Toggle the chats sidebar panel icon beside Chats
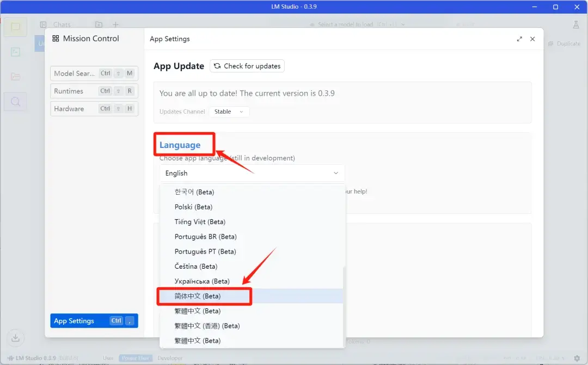Image resolution: width=588 pixels, height=365 pixels. tap(43, 24)
